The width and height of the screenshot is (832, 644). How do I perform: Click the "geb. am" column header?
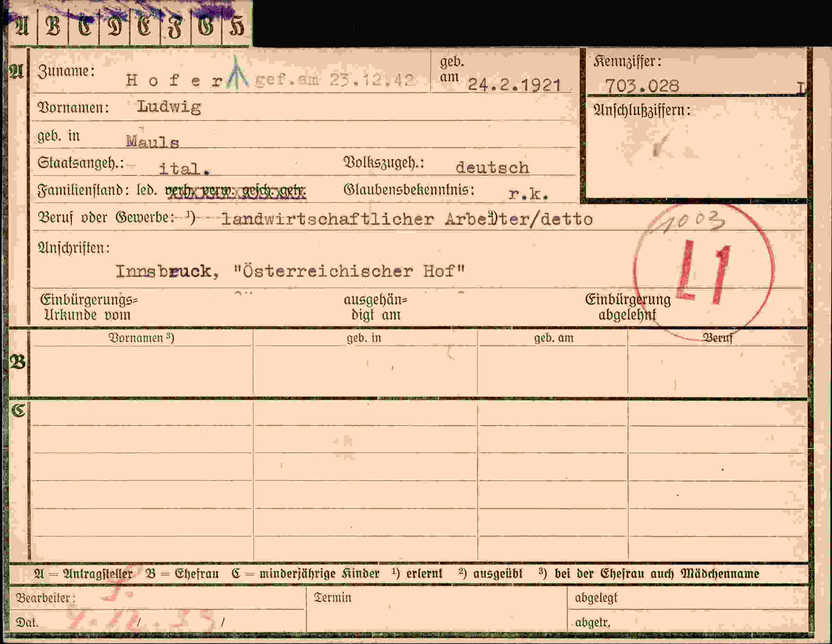[x=554, y=338]
